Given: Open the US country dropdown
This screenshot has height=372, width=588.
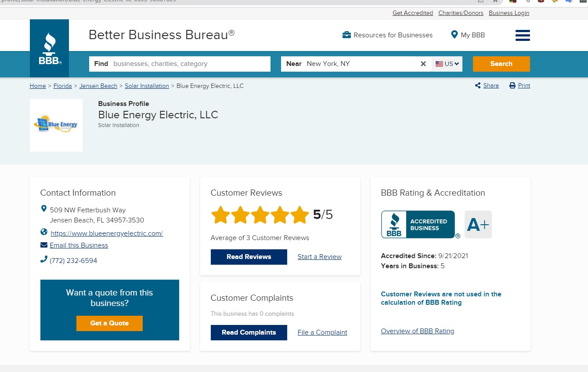Looking at the screenshot, I should point(447,64).
